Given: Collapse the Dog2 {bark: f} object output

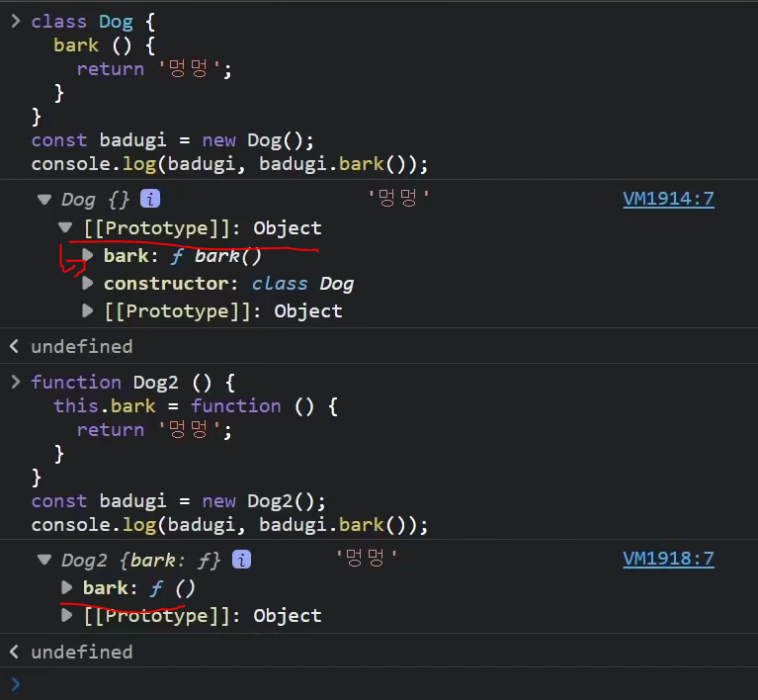Looking at the screenshot, I should 44,560.
